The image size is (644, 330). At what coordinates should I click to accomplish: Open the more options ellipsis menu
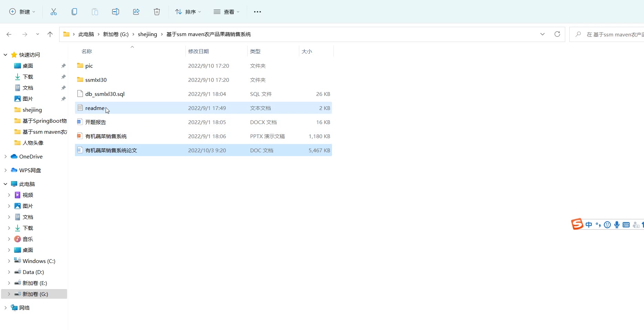coord(257,12)
